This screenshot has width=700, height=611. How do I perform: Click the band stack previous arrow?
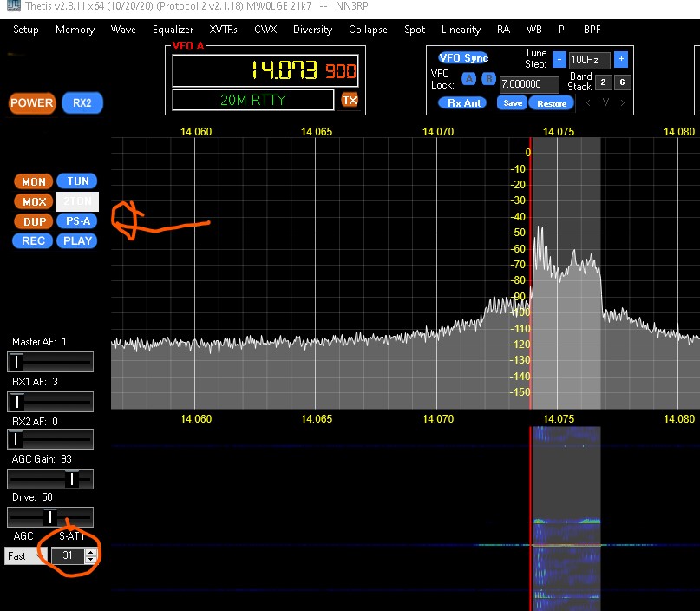pyautogui.click(x=588, y=102)
